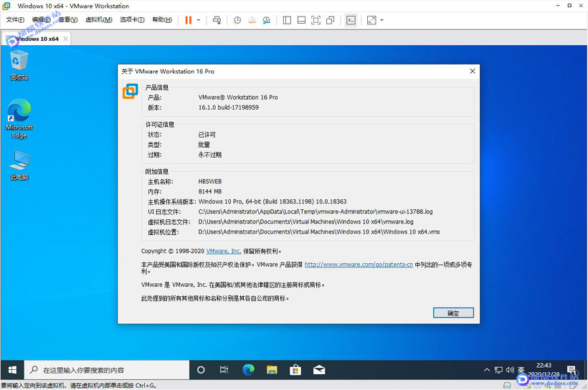Viewport: 588px width, 390px height.
Task: Open the stretch display dropdown arrow
Action: point(381,20)
